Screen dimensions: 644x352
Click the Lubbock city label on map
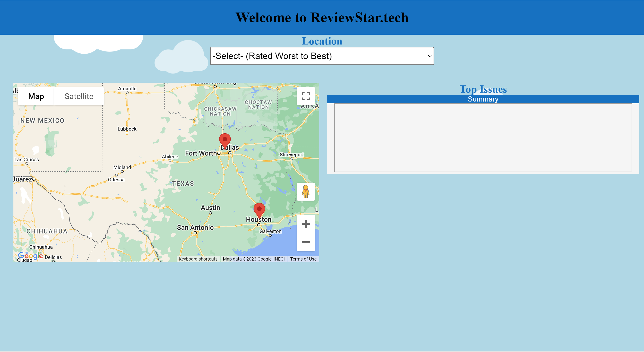coord(127,129)
